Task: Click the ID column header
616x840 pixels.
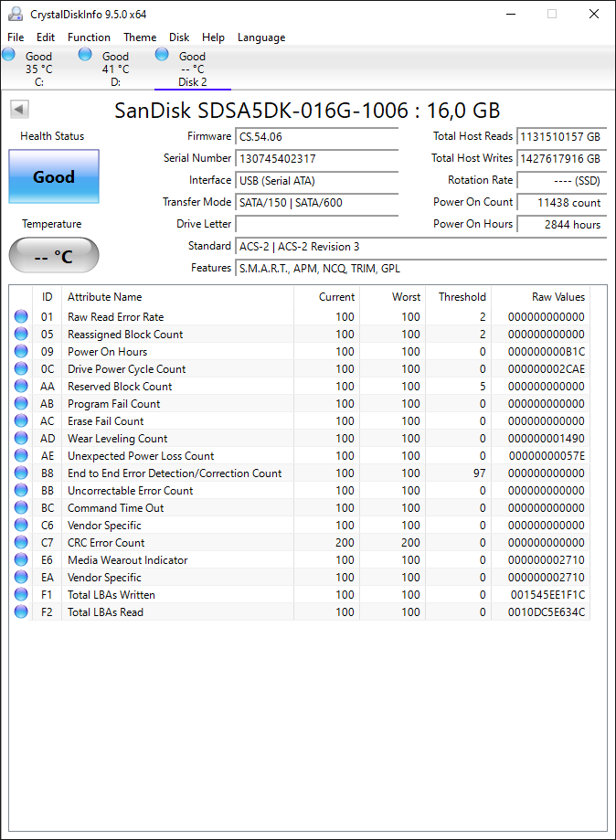Action: [x=48, y=297]
